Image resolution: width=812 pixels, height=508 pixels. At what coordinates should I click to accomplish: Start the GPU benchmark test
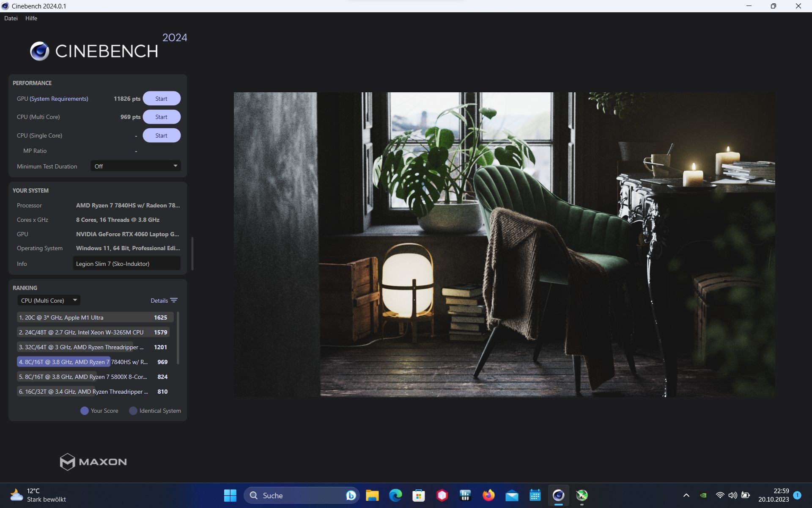161,99
